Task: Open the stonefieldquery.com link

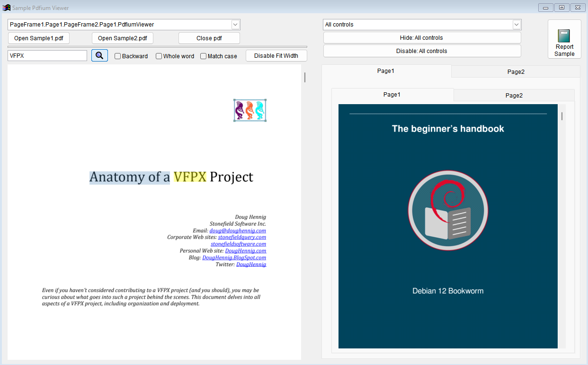Action: 242,237
